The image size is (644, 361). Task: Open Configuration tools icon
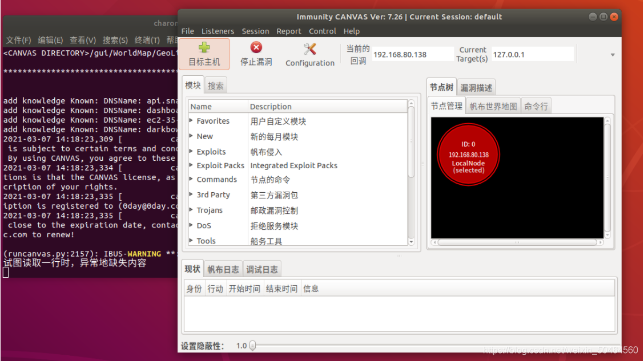click(x=309, y=49)
